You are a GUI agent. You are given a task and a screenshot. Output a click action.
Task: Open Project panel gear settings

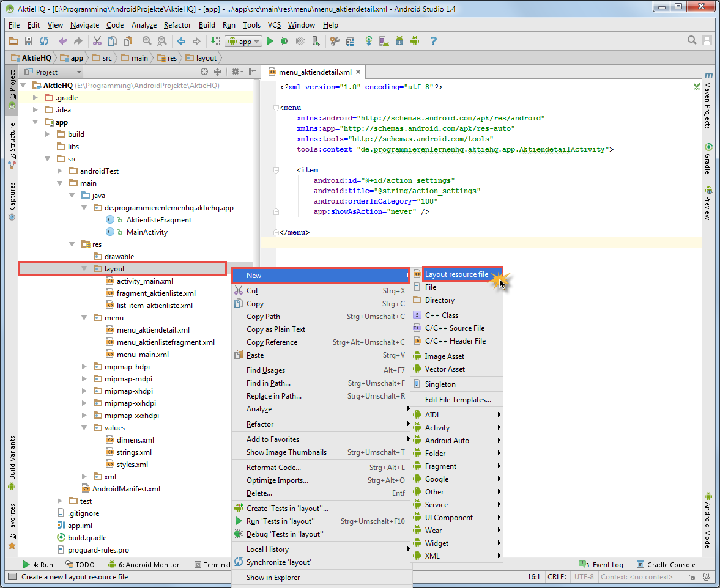coord(237,72)
